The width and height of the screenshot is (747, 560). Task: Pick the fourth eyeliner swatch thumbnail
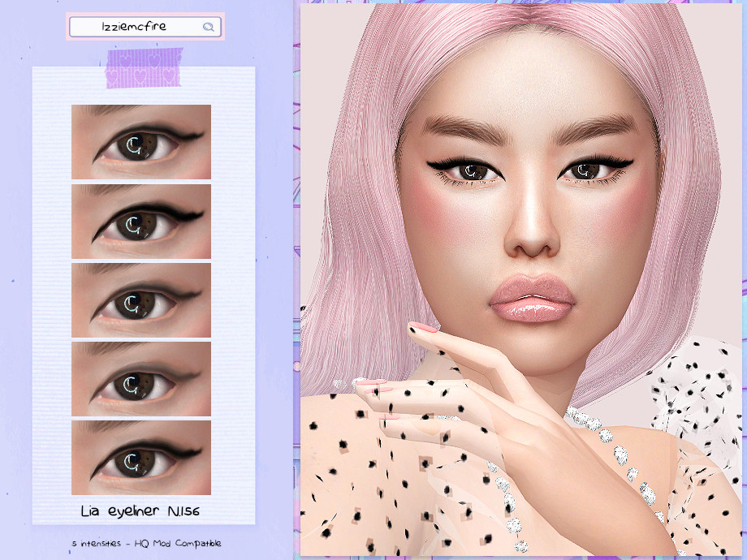(x=141, y=378)
